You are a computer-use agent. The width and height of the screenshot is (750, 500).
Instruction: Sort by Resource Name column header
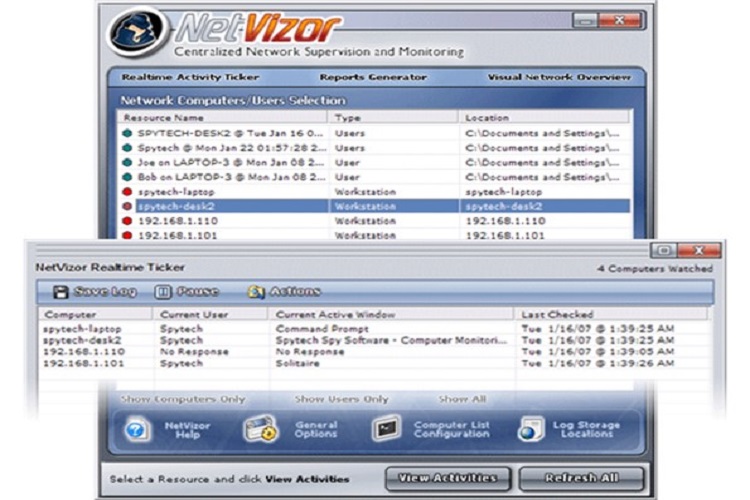(x=222, y=118)
